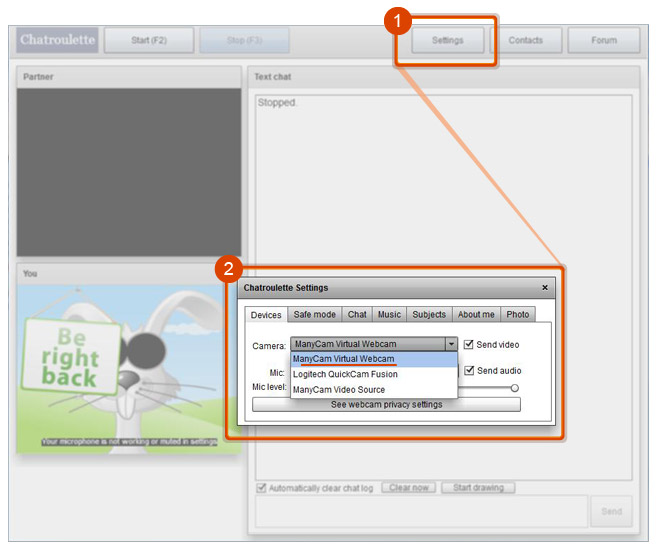Click the Stop (F3) button

(245, 40)
